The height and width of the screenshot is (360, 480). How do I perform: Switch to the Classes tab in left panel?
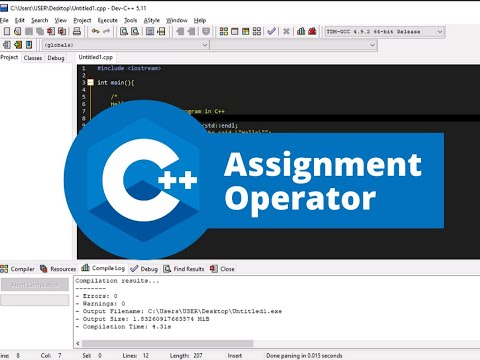tap(33, 58)
